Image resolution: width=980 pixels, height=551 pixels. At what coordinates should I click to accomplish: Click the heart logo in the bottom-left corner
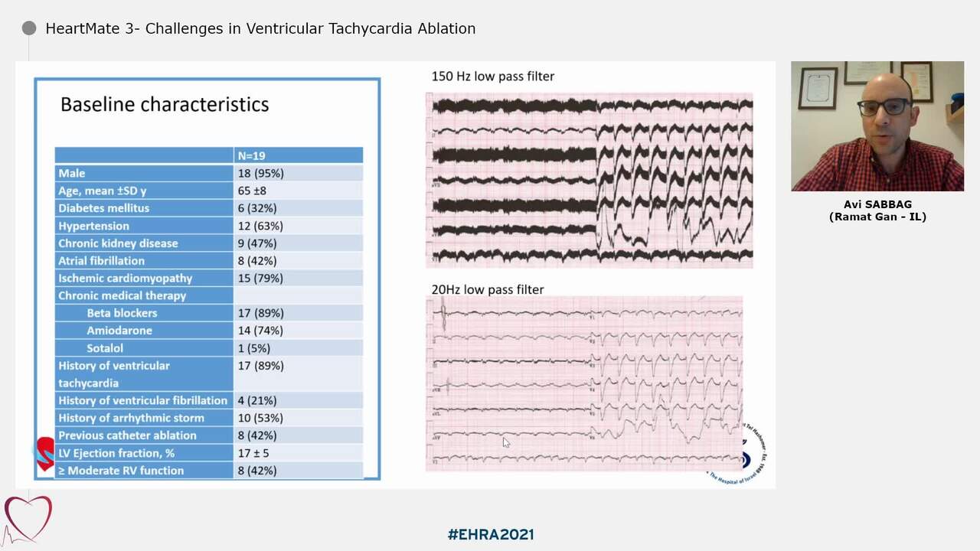coord(28,520)
